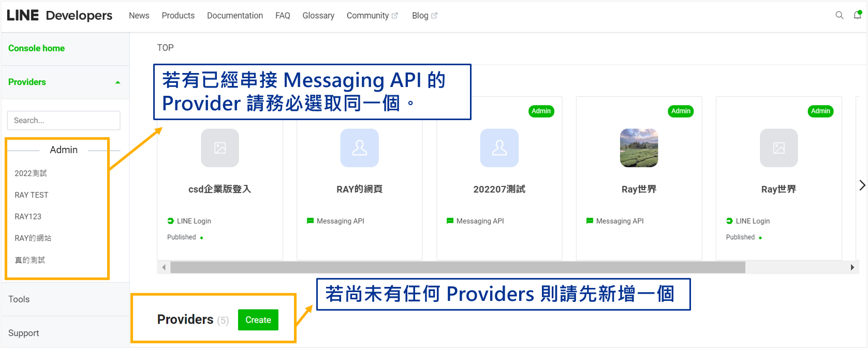
Task: Open the Documentation menu item
Action: tap(234, 16)
